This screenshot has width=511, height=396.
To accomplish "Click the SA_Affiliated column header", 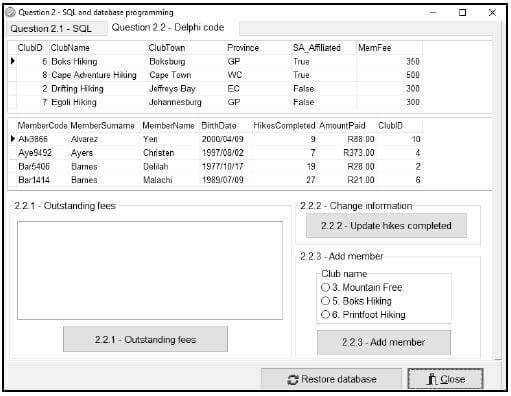I will pyautogui.click(x=324, y=48).
